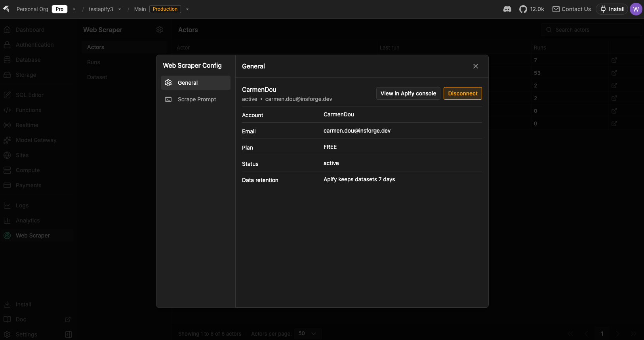Click the Analytics bar chart icon
This screenshot has height=340, width=644.
click(x=7, y=220)
